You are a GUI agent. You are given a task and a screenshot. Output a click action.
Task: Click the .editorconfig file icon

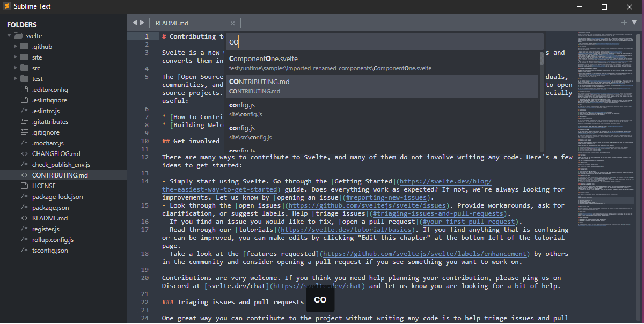[24, 90]
